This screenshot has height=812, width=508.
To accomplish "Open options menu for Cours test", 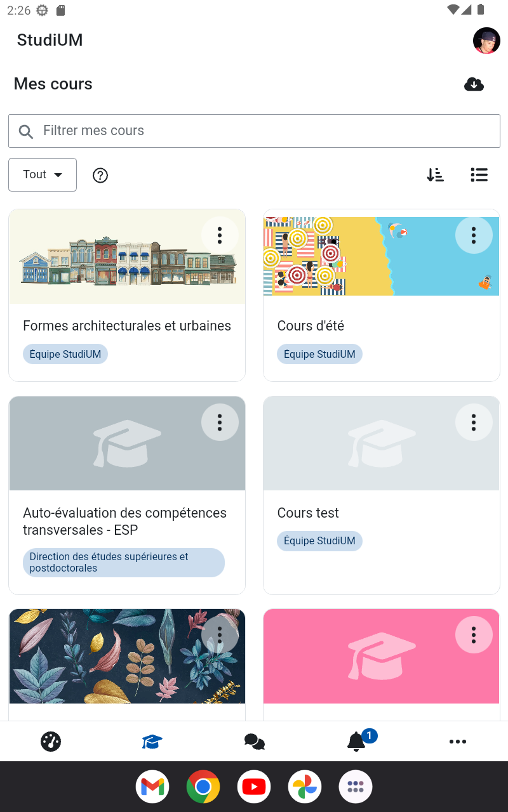I will [x=474, y=422].
